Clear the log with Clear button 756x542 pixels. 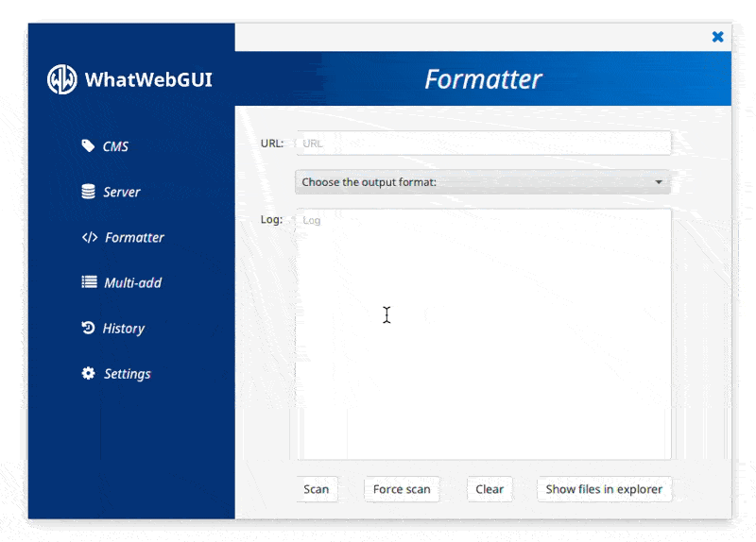(490, 489)
